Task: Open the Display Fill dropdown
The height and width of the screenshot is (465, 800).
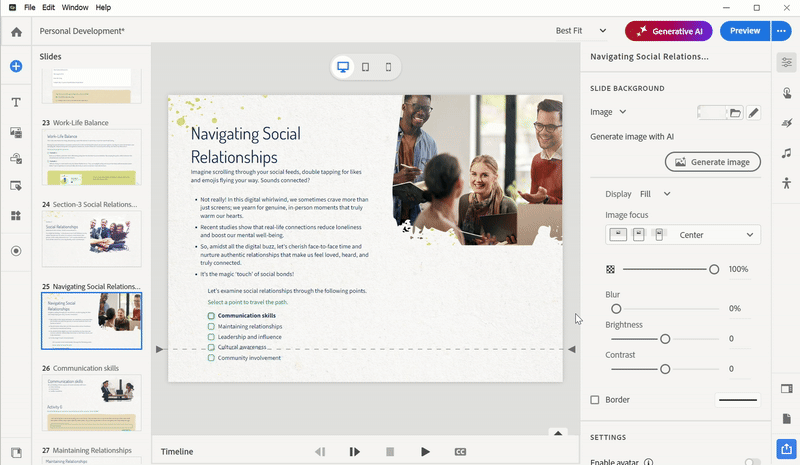Action: [x=667, y=194]
